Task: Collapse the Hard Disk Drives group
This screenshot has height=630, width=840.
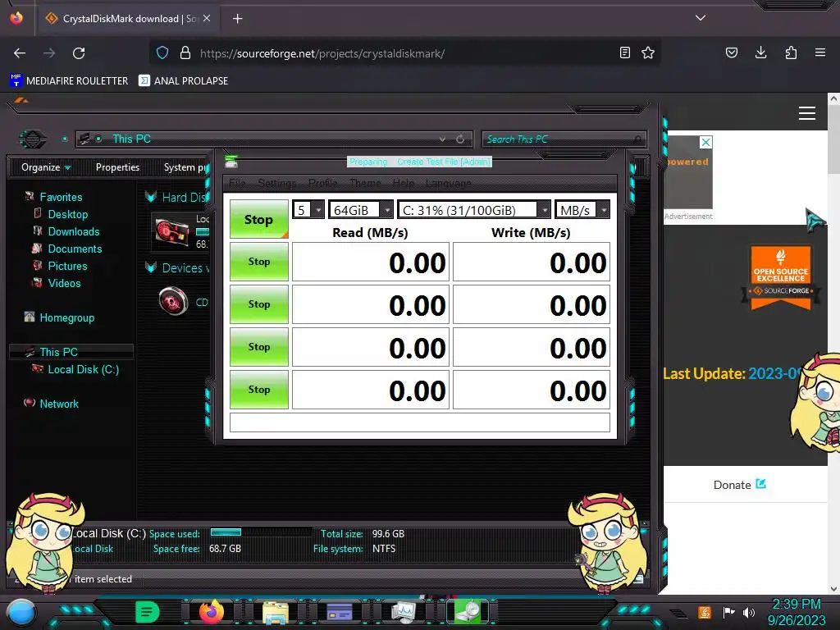Action: pos(151,197)
